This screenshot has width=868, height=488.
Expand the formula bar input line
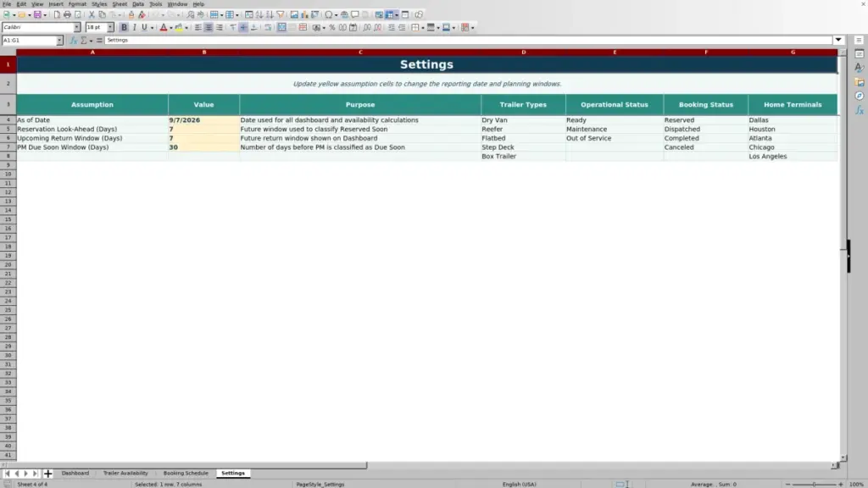838,40
